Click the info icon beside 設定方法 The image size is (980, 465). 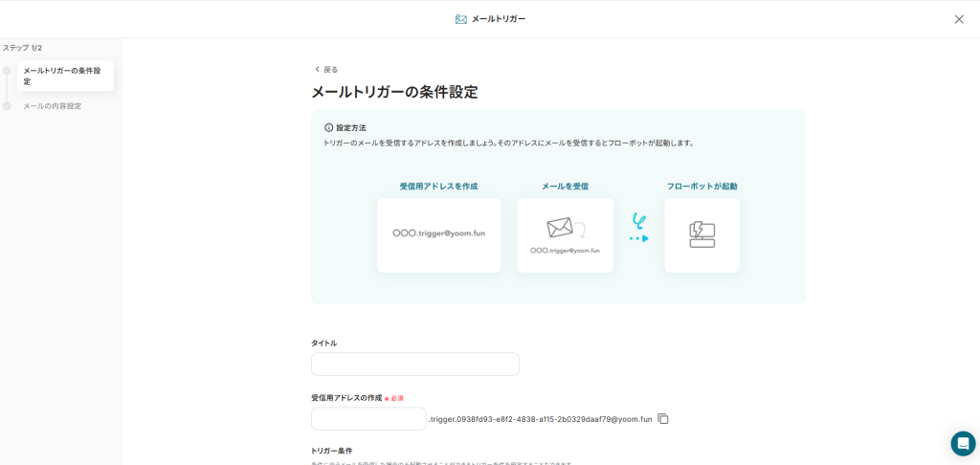329,127
